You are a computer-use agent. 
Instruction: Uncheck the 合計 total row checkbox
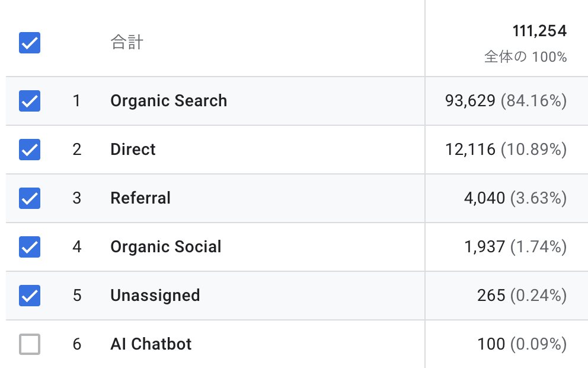30,43
